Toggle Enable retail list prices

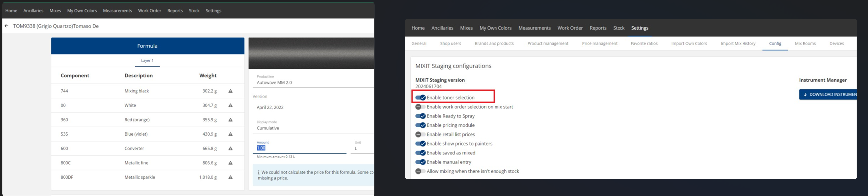[x=420, y=135]
